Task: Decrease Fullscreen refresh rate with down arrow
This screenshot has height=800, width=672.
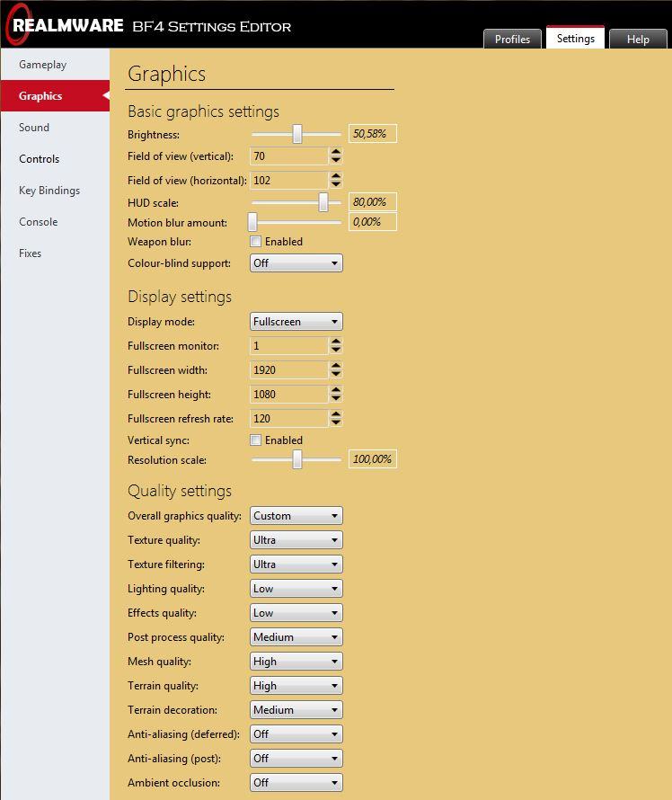Action: pos(335,422)
